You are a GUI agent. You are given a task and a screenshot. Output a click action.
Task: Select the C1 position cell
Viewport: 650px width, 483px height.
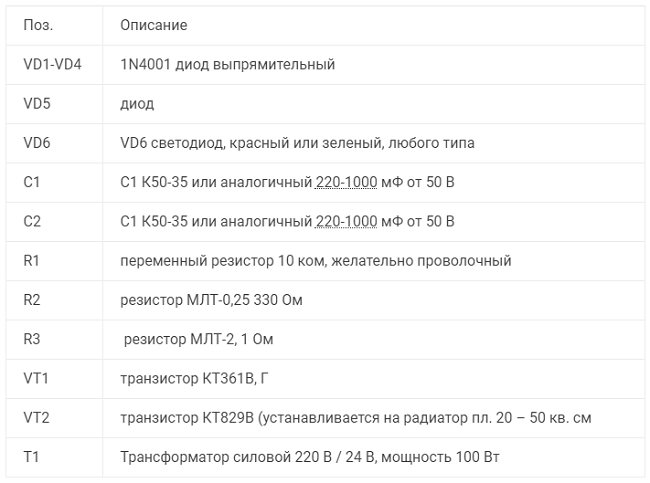(31, 182)
